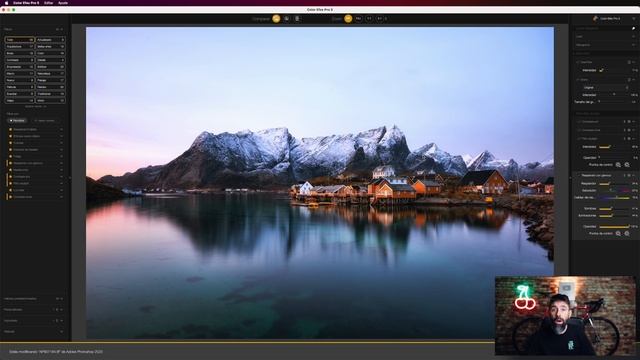Select the Fill zoom button

click(358, 19)
